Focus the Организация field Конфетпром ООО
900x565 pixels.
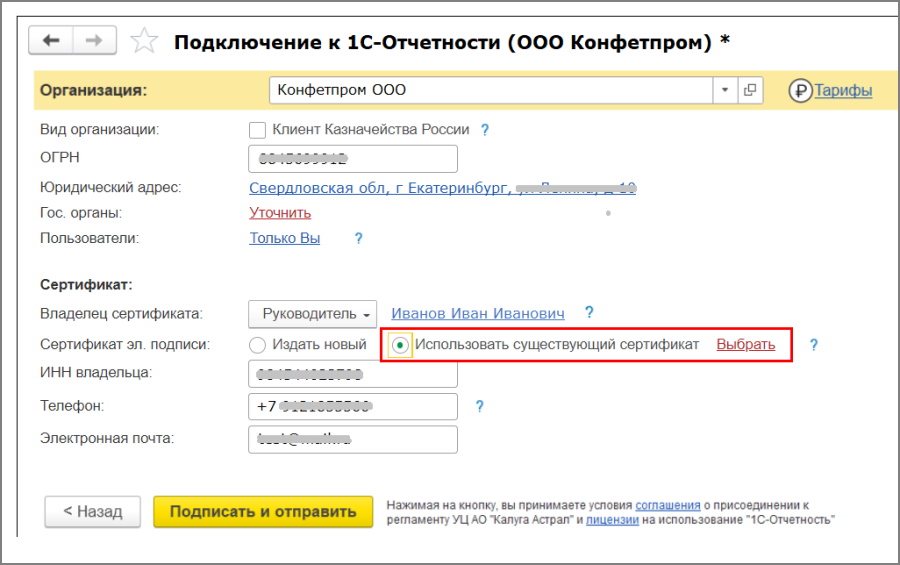tap(491, 90)
